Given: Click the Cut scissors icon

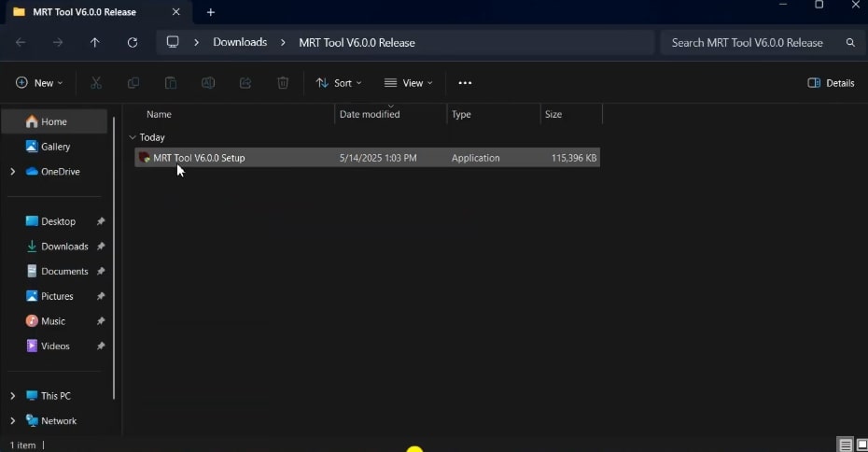Looking at the screenshot, I should (96, 83).
